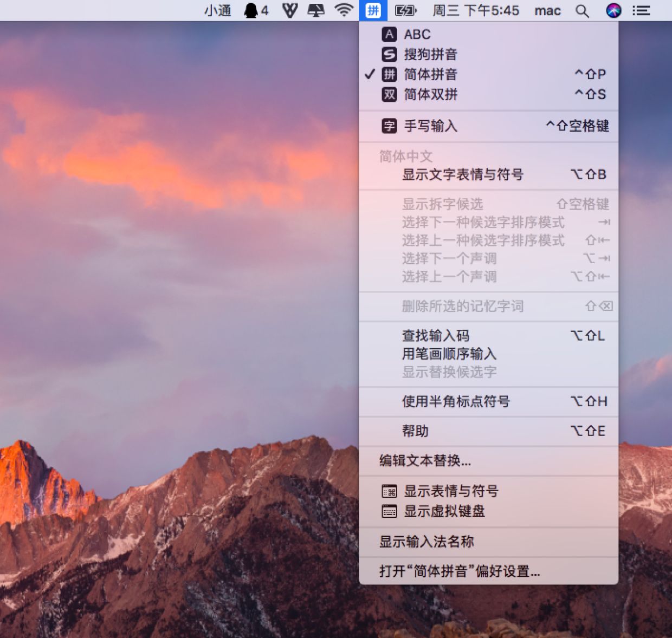672x638 pixels.
Task: Click the A icon for ABC input
Action: (x=389, y=34)
